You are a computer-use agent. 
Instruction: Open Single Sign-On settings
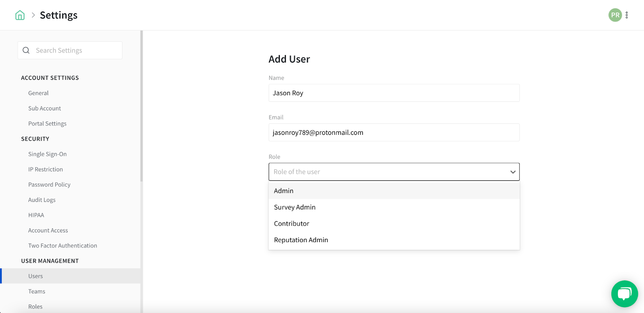click(x=47, y=154)
